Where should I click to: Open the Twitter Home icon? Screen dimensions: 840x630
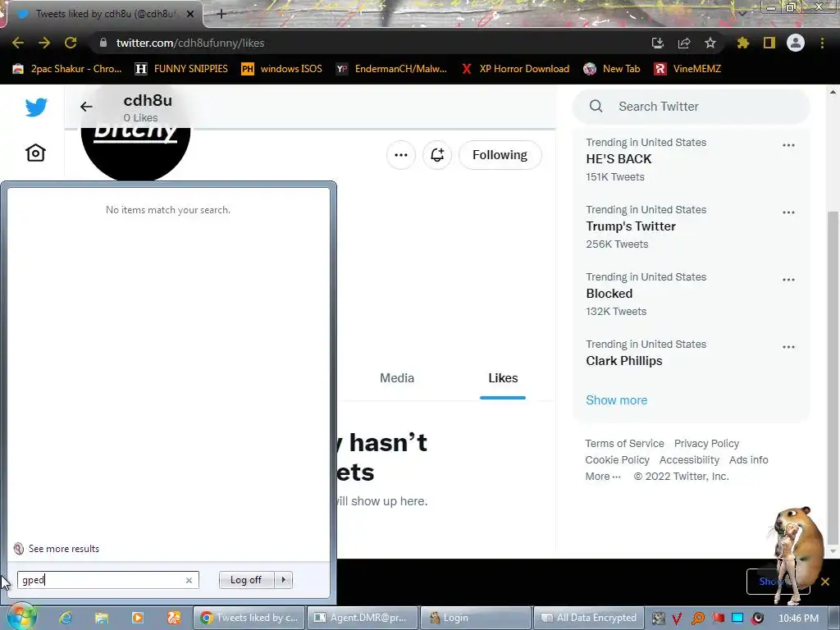35,153
